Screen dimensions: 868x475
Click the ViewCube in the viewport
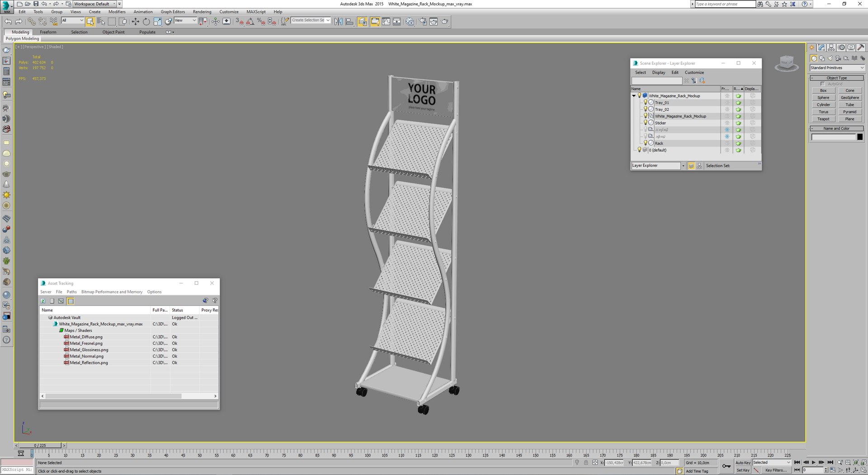(x=787, y=63)
